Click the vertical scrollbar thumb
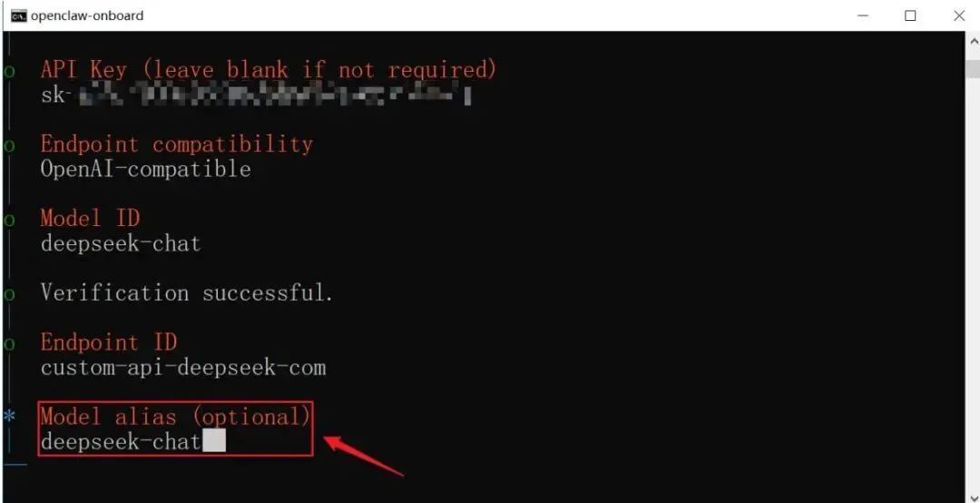Screen dimensions: 980x503 (x=973, y=67)
